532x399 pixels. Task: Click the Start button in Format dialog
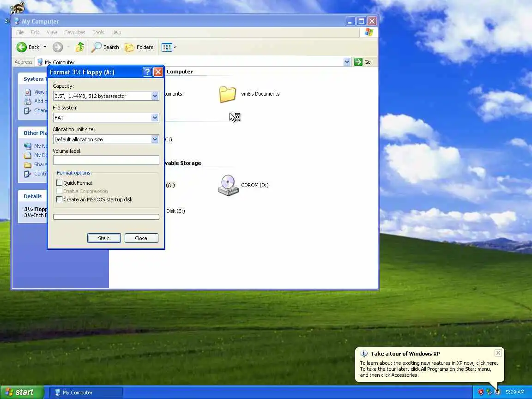coord(104,238)
